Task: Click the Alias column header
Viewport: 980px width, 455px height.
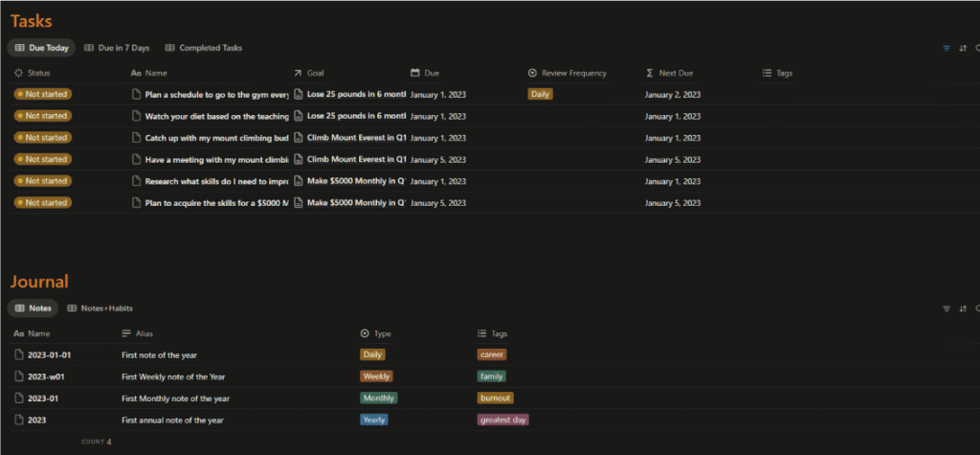Action: [138, 333]
